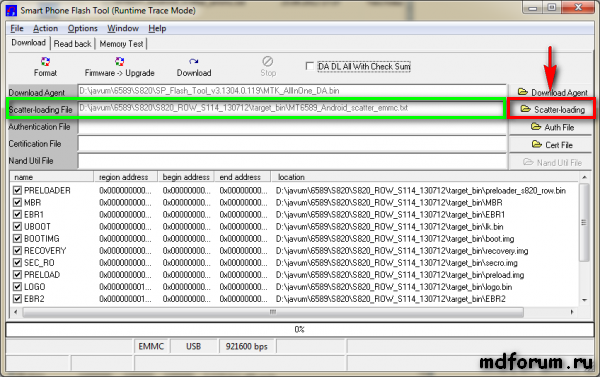This screenshot has height=377, width=600.
Task: Switch to the Read back tab
Action: click(x=72, y=44)
